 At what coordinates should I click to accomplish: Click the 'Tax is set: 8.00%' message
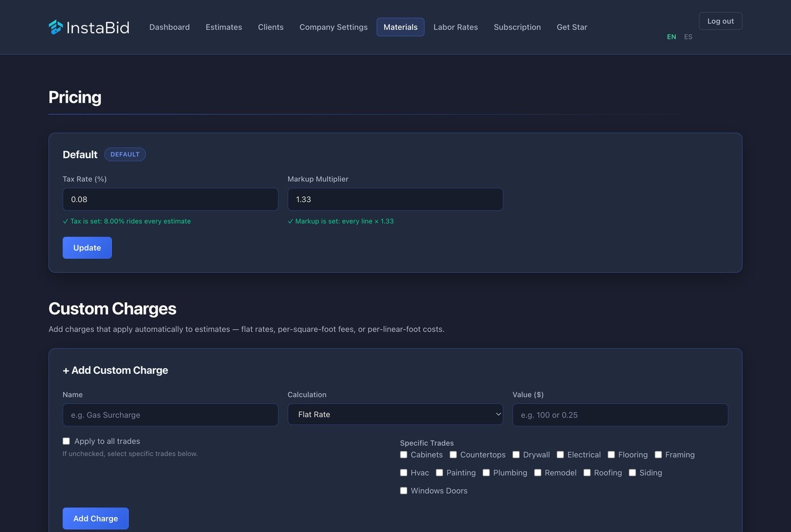(x=127, y=221)
